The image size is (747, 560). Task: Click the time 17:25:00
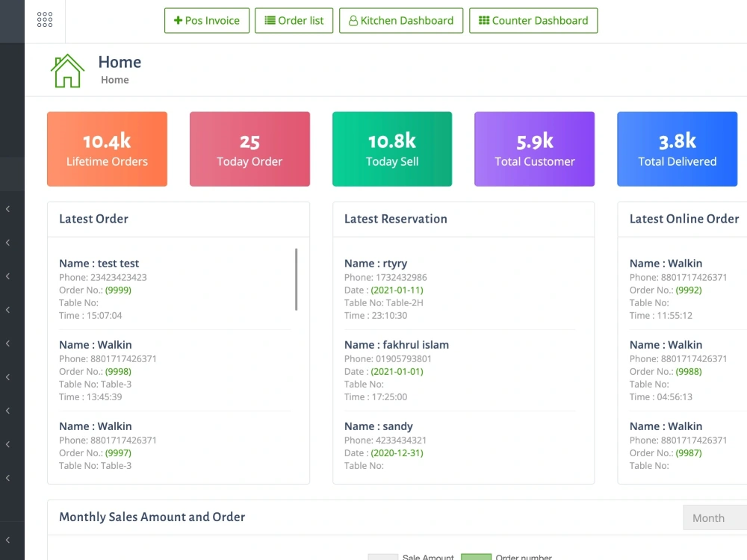click(389, 396)
